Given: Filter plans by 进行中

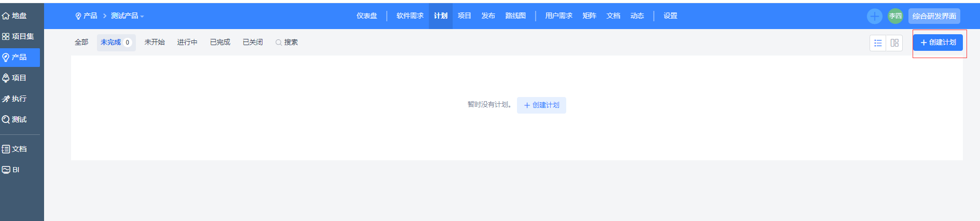Looking at the screenshot, I should (187, 43).
